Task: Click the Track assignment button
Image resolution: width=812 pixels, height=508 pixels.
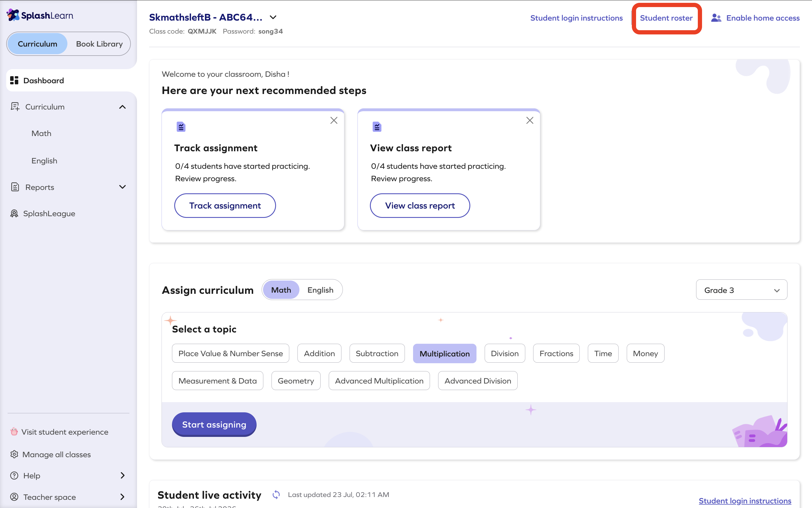Action: (225, 206)
